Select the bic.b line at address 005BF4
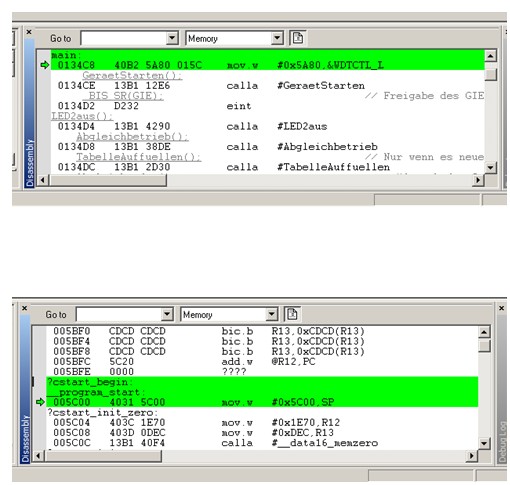The width and height of the screenshot is (510, 485). click(x=262, y=341)
